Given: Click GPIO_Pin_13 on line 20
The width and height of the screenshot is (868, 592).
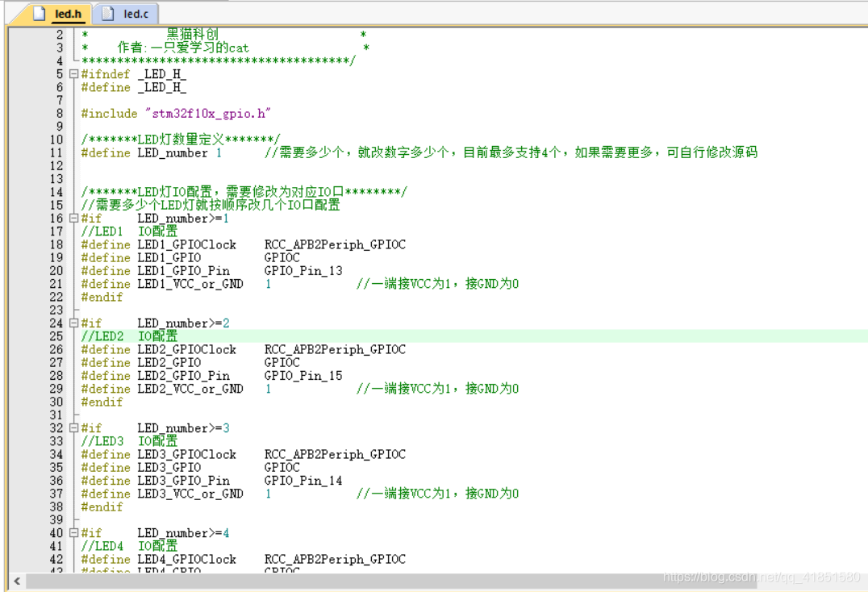Looking at the screenshot, I should click(303, 270).
